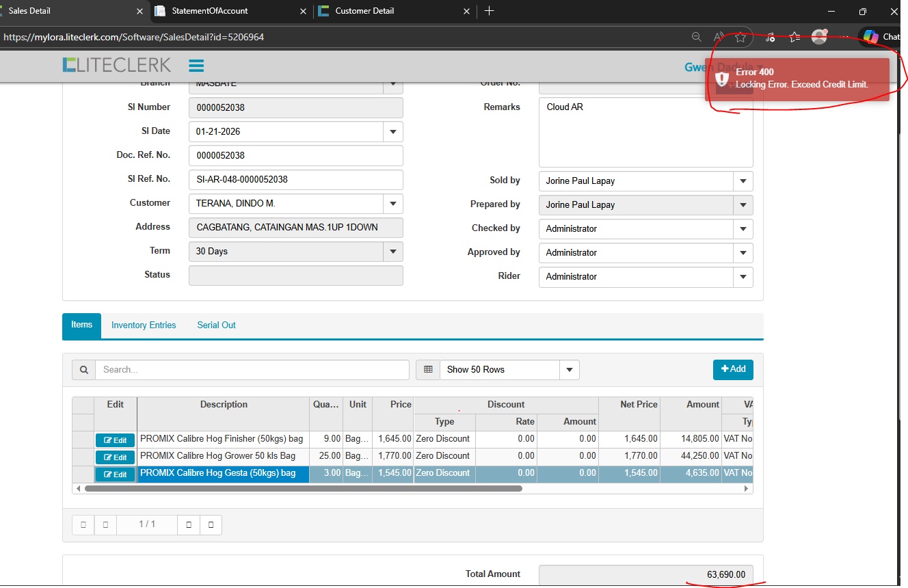Image resolution: width=908 pixels, height=588 pixels.
Task: Switch to the Inventory Entries tab
Action: [144, 325]
